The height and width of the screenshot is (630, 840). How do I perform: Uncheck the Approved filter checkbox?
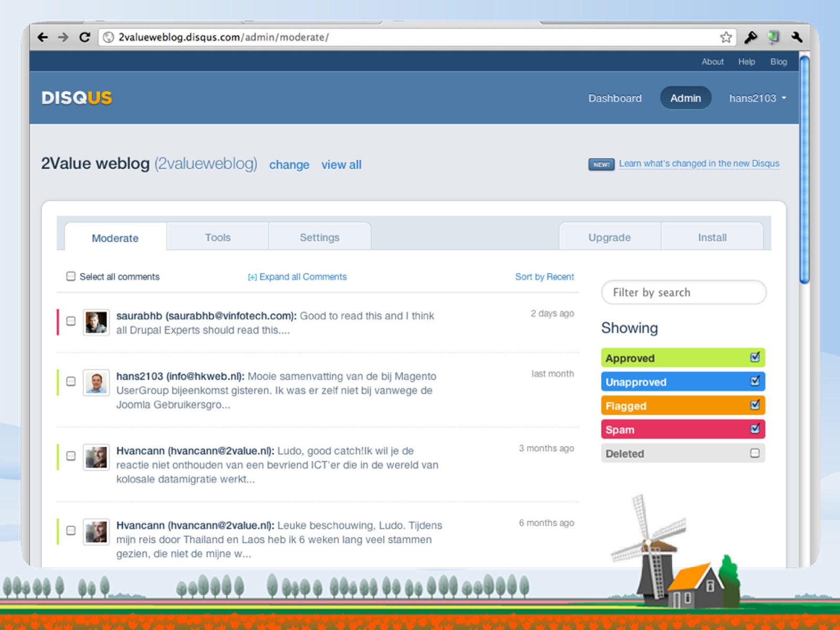point(755,357)
